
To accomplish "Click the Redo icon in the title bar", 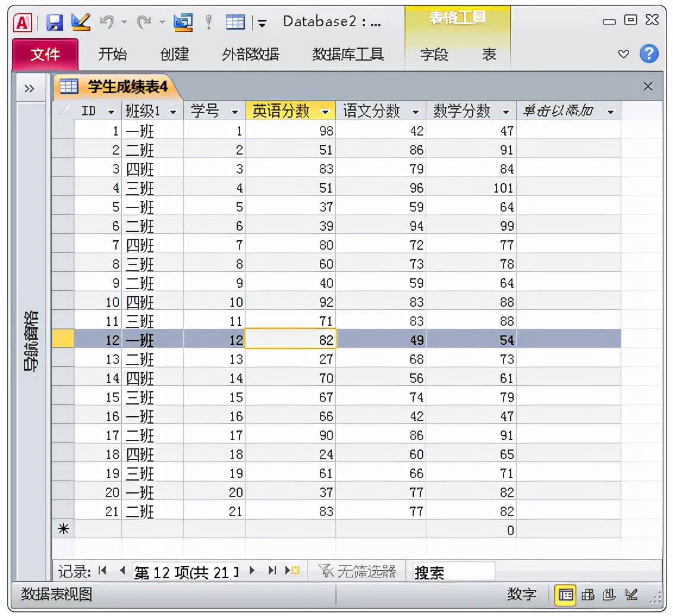I will (144, 21).
